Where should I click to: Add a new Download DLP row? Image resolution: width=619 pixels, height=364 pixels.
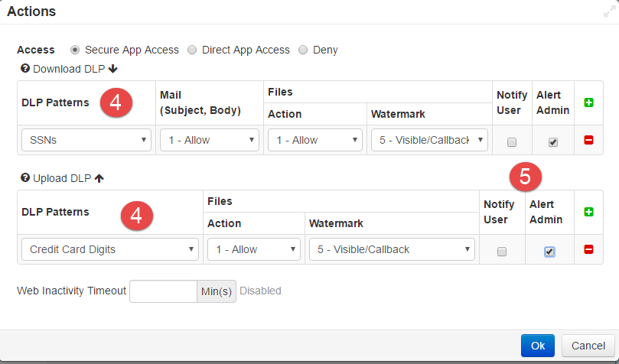[x=588, y=102]
